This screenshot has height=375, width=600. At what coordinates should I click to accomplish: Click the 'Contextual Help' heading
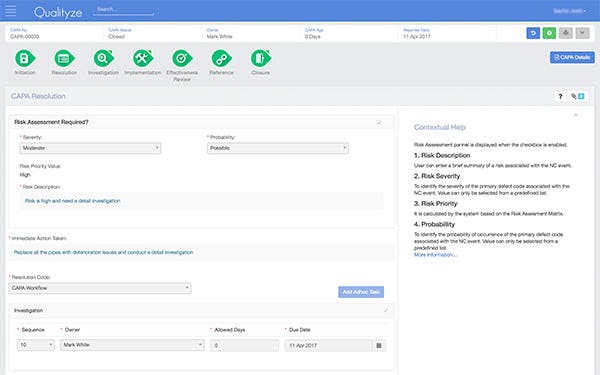tap(440, 127)
